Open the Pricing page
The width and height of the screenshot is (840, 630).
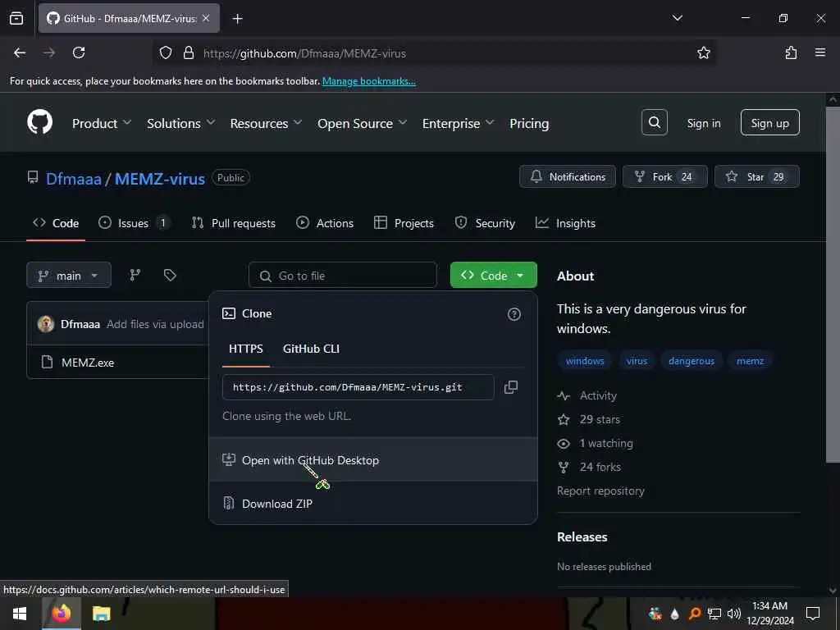[x=529, y=123]
